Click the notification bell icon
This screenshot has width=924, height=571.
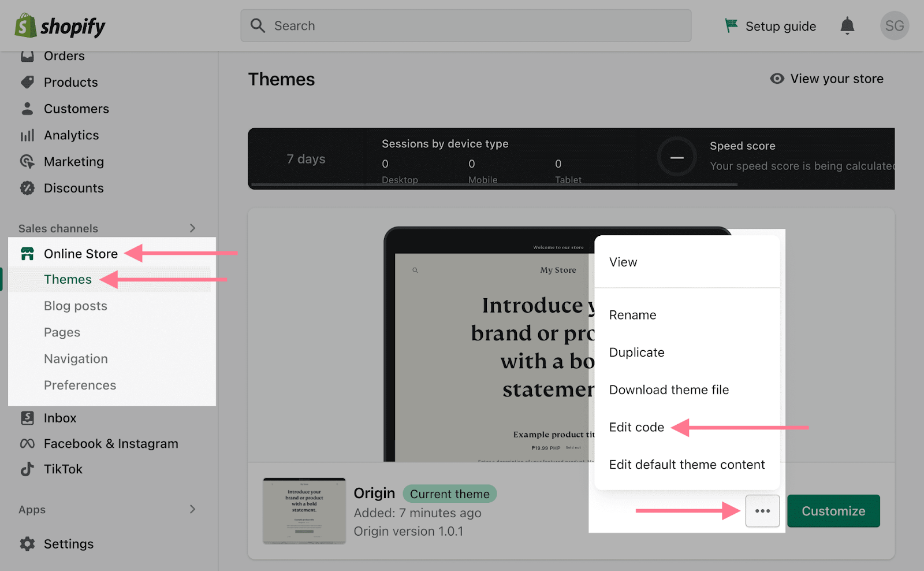pyautogui.click(x=847, y=26)
